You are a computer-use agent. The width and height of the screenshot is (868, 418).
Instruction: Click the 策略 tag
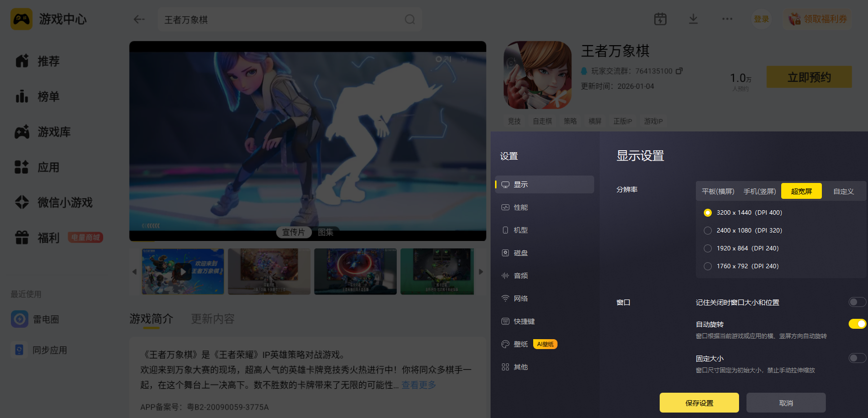(x=570, y=121)
